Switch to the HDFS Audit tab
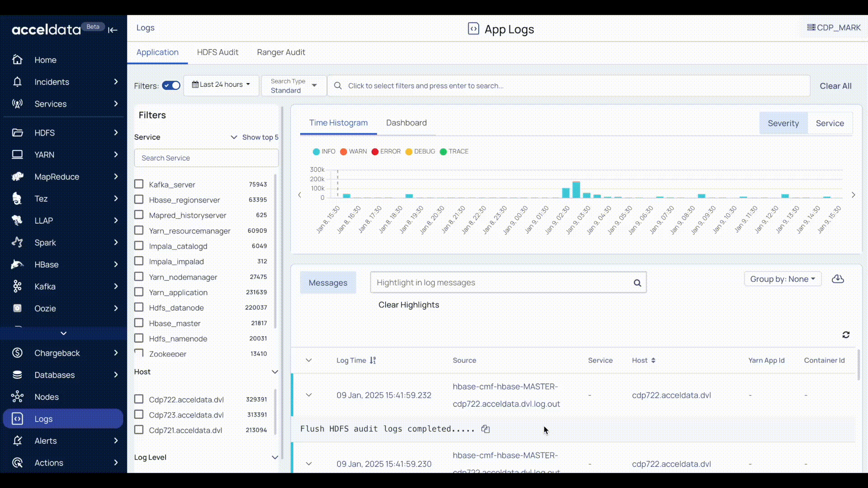The height and width of the screenshot is (488, 868). 217,52
